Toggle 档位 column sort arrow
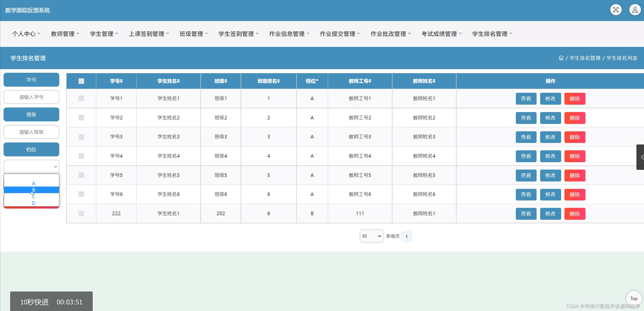 tap(317, 81)
